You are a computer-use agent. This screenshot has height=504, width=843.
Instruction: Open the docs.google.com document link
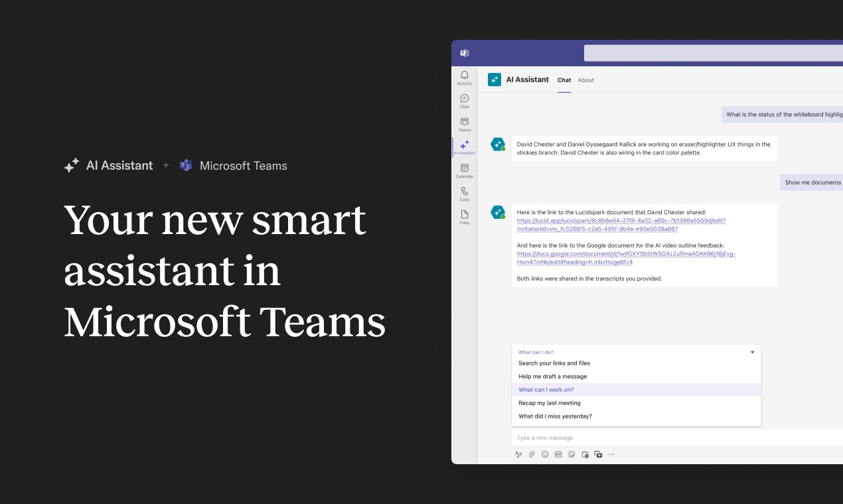point(626,258)
